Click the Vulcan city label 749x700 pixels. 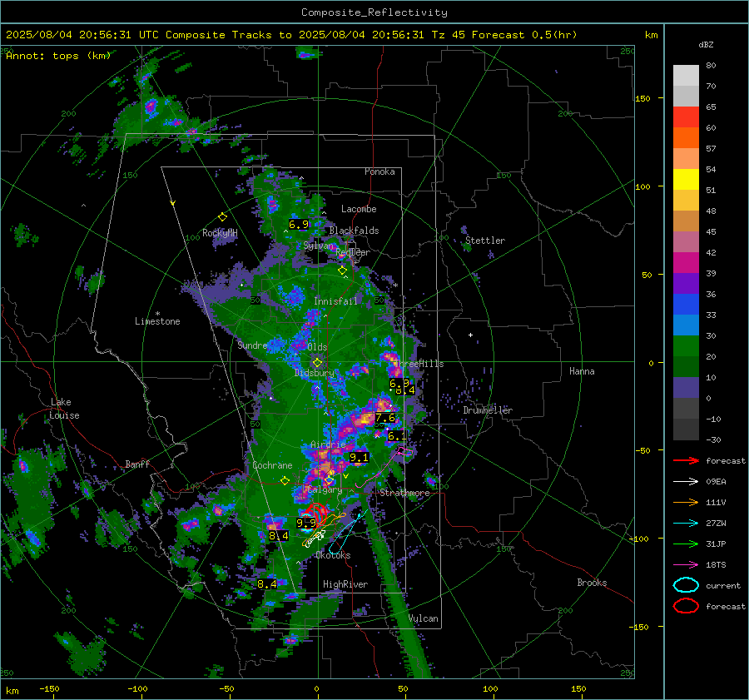click(x=424, y=618)
